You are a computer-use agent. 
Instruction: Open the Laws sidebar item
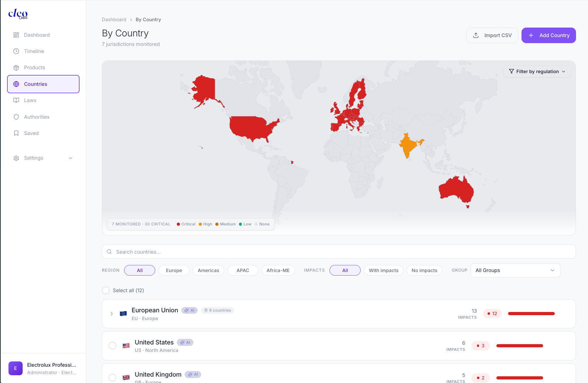43,100
